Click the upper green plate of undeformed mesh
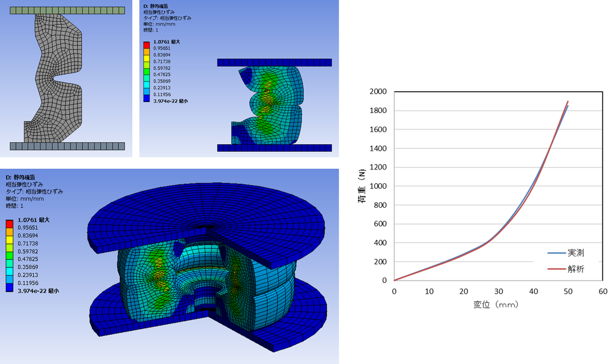 pos(67,11)
